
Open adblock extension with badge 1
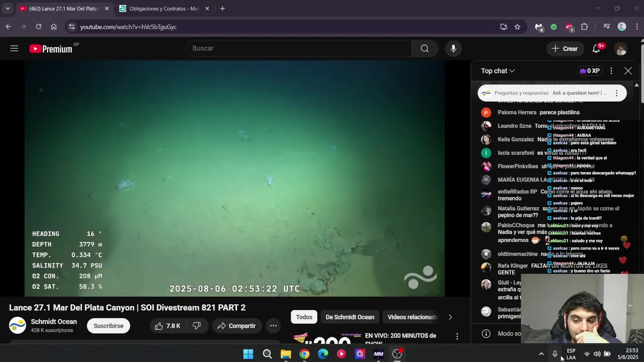[x=569, y=27]
